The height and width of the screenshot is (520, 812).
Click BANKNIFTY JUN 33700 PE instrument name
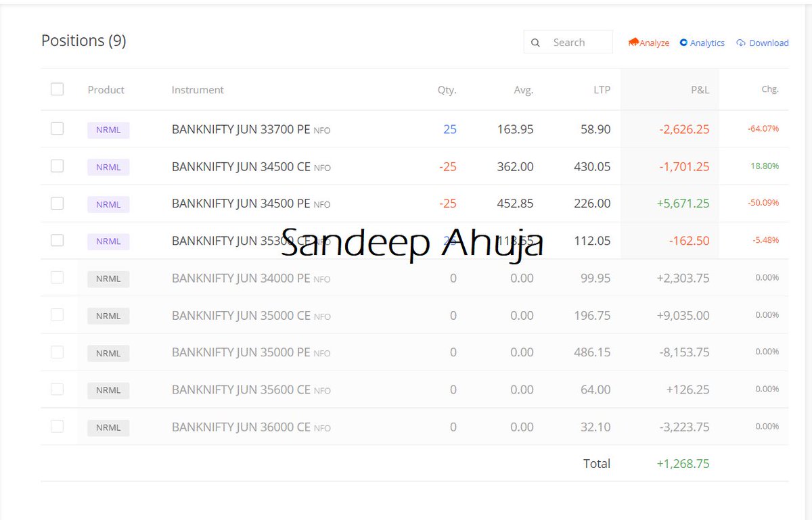[x=241, y=129]
